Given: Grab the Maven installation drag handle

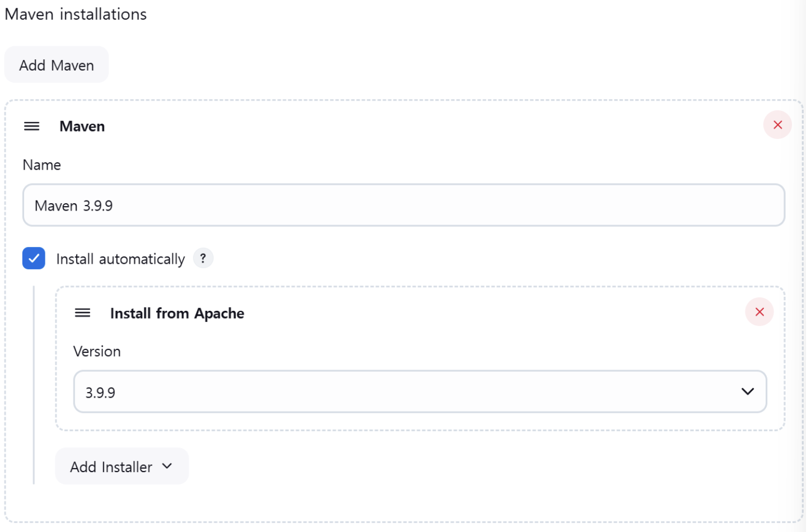Looking at the screenshot, I should pyautogui.click(x=32, y=127).
